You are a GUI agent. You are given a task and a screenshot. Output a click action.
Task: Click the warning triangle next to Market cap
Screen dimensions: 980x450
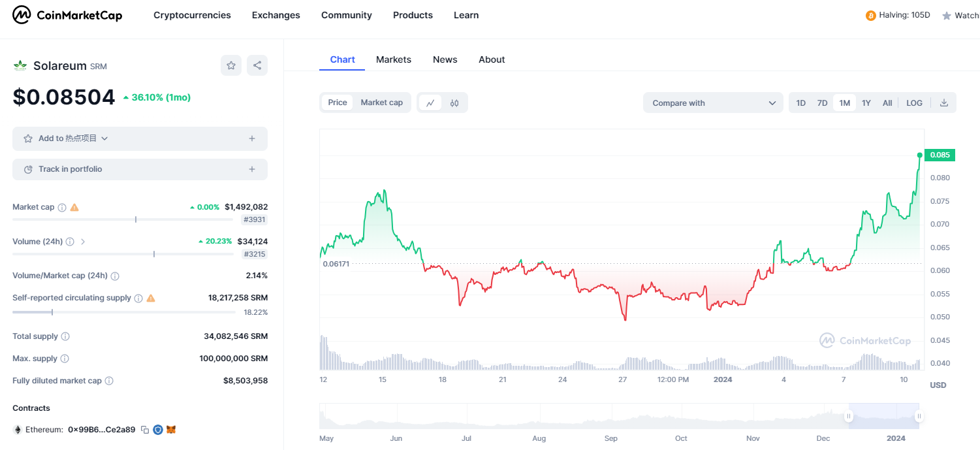(74, 207)
